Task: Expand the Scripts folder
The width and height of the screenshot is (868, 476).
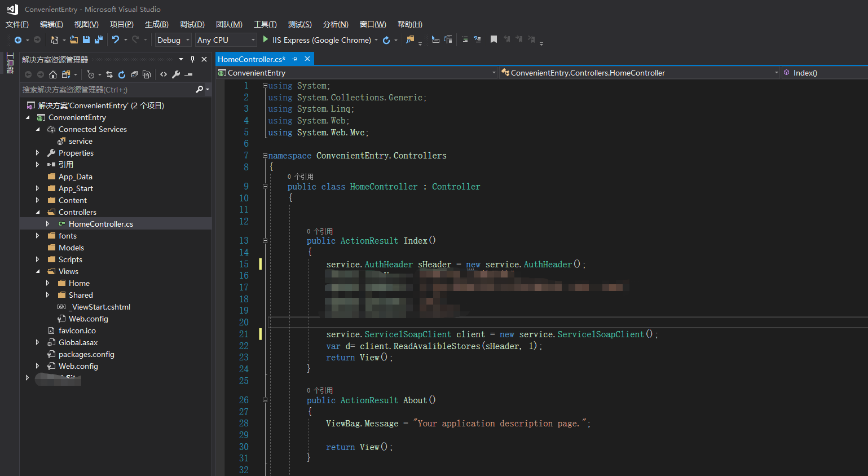Action: pos(38,259)
